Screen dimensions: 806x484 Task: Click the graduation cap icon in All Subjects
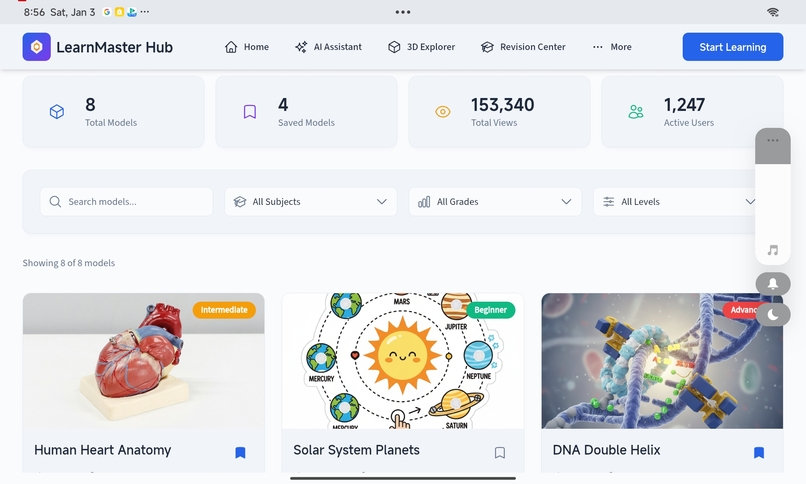click(x=240, y=201)
